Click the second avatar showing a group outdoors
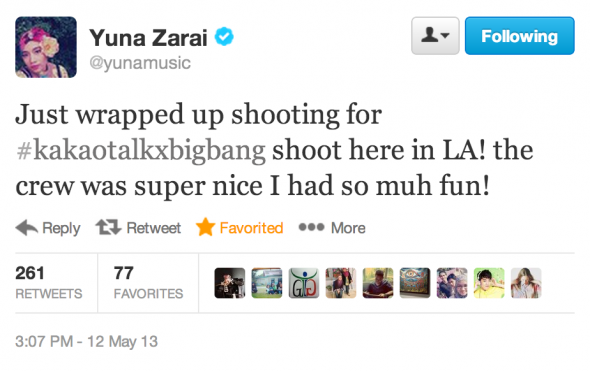This screenshot has height=371, width=590. [x=267, y=283]
